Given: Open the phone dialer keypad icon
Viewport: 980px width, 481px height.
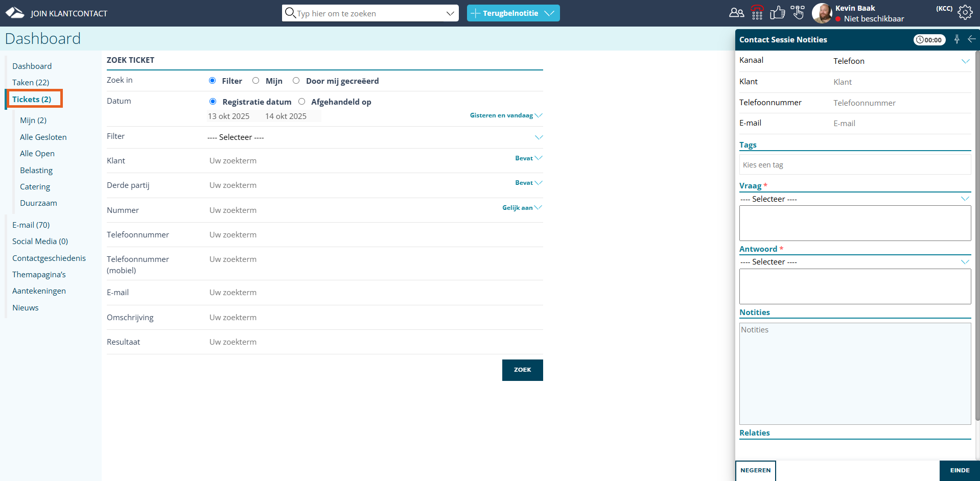Looking at the screenshot, I should [757, 13].
